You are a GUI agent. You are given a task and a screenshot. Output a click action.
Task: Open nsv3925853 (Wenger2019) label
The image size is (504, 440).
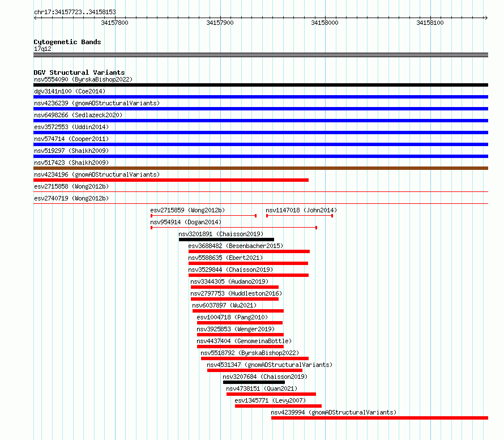[x=236, y=329]
